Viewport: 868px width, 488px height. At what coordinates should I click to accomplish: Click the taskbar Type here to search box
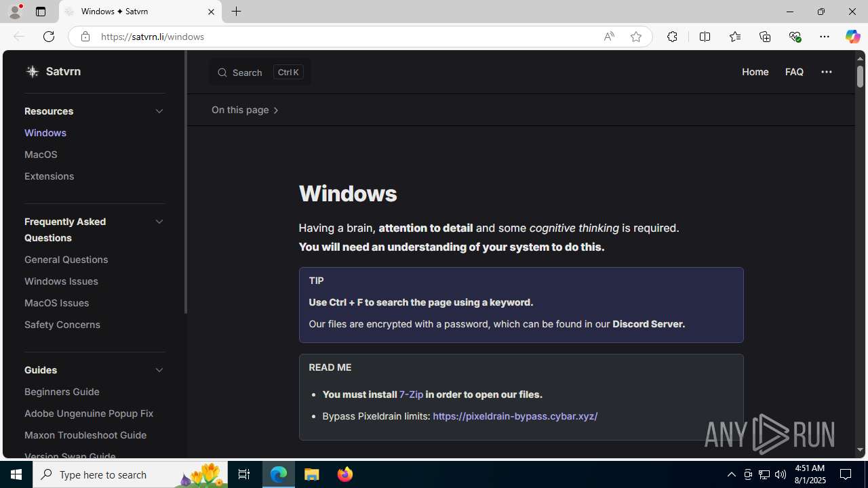(130, 474)
